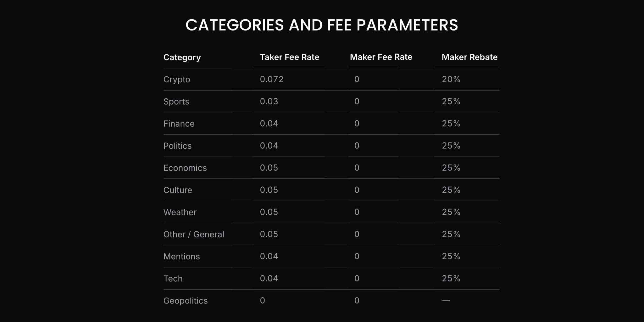This screenshot has width=644, height=322.
Task: Select the Finance category label
Action: pos(179,124)
